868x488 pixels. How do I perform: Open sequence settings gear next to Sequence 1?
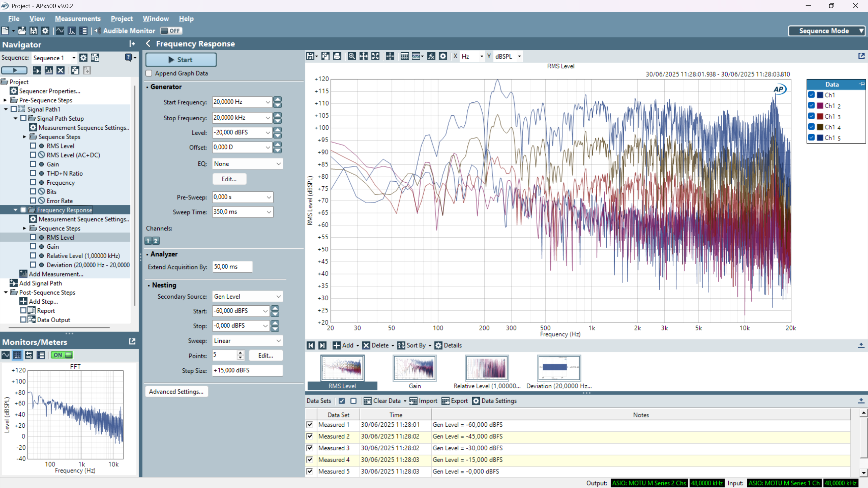pyautogui.click(x=83, y=58)
